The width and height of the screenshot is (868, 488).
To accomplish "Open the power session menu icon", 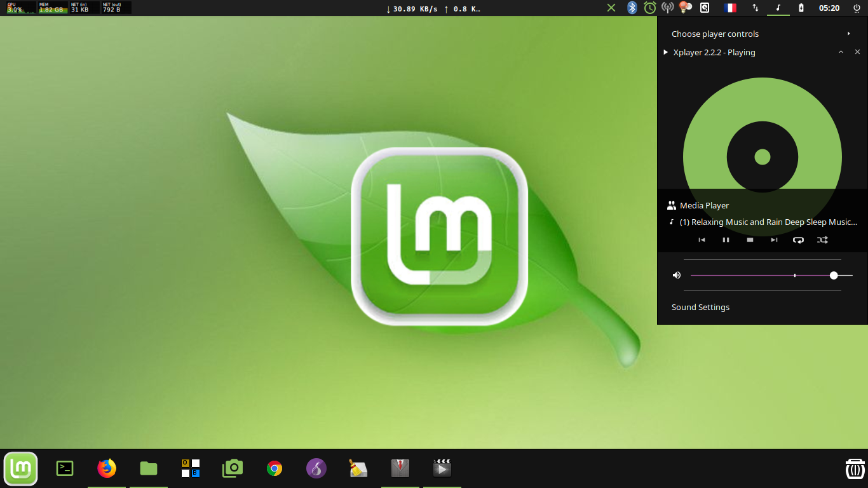I will [x=857, y=8].
